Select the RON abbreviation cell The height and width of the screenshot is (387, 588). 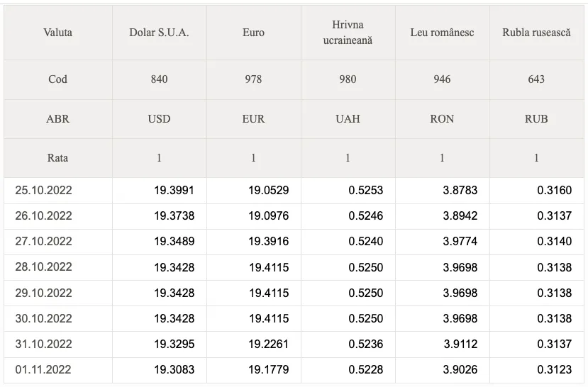pos(442,119)
